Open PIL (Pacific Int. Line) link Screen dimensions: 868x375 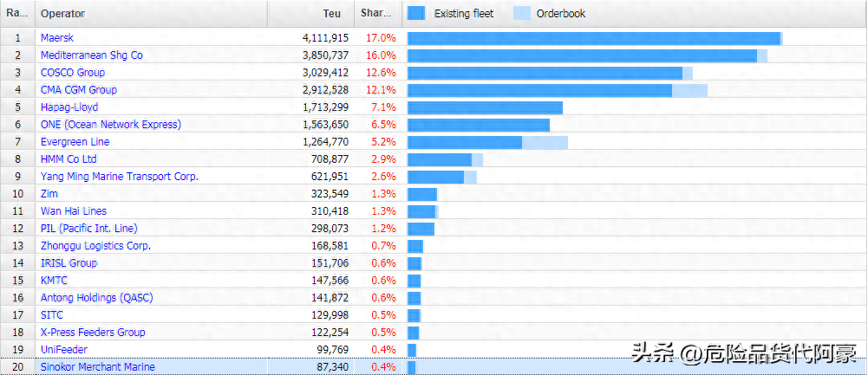pyautogui.click(x=89, y=228)
